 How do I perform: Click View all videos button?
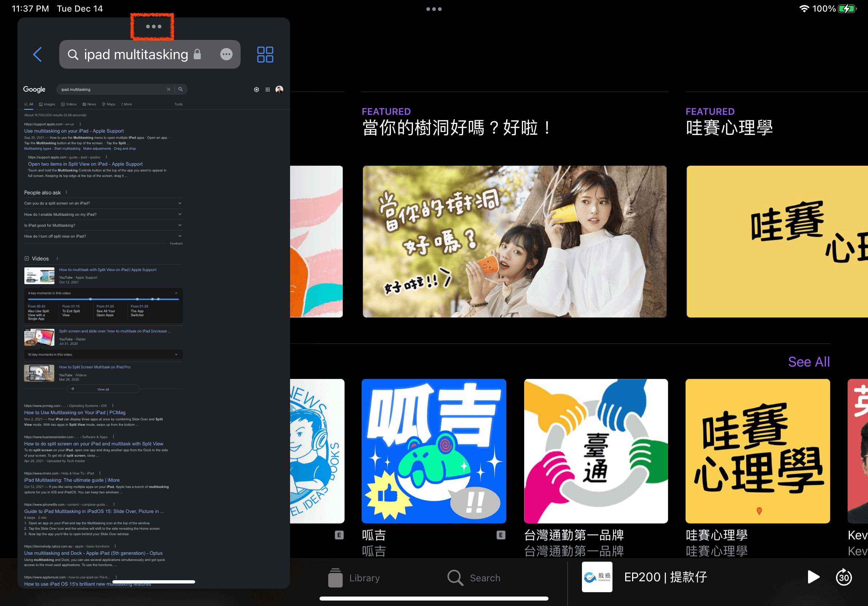(x=103, y=389)
